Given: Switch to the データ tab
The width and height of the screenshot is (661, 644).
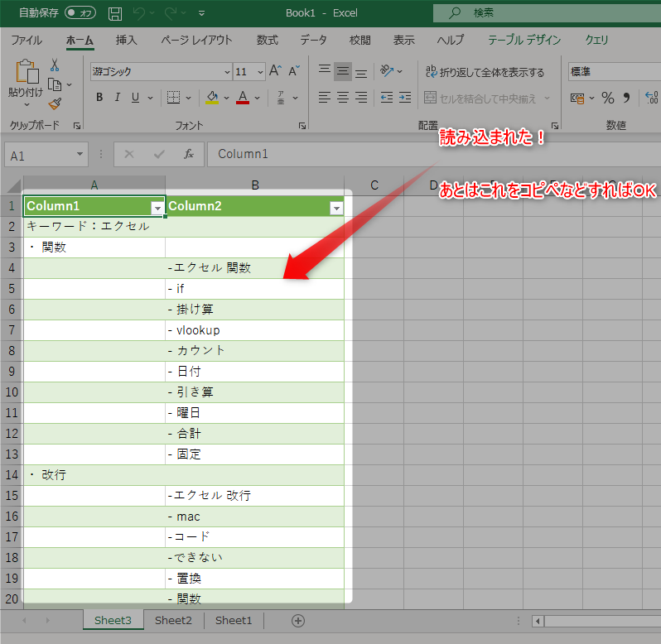Looking at the screenshot, I should tap(313, 40).
